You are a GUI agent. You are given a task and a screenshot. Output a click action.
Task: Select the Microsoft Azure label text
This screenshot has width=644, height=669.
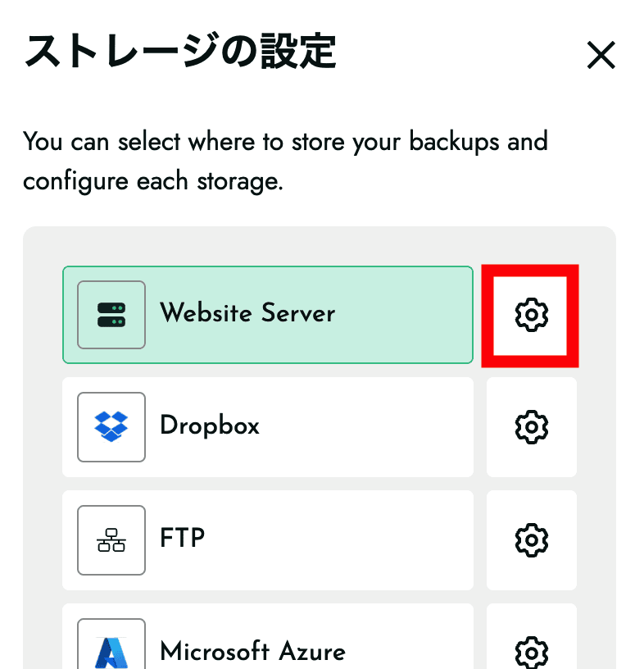[252, 651]
